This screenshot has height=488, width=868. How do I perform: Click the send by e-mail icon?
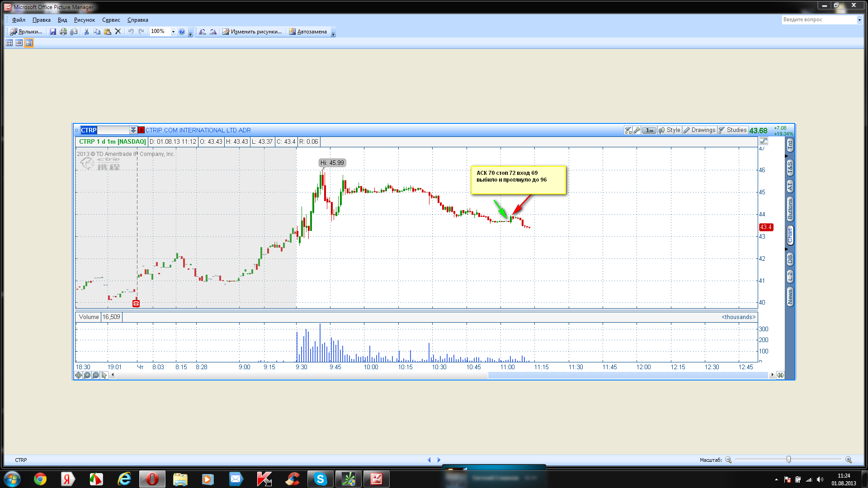point(74,32)
